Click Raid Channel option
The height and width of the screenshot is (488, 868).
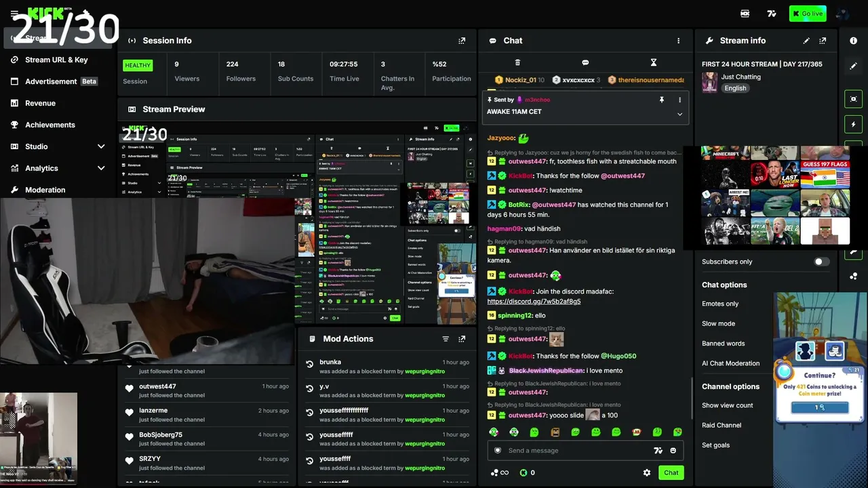click(722, 426)
